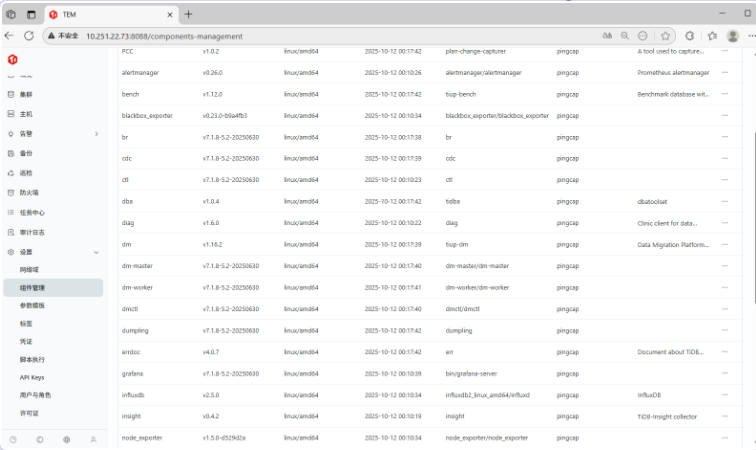Open the 备份 (Backup) sidebar page

25,153
